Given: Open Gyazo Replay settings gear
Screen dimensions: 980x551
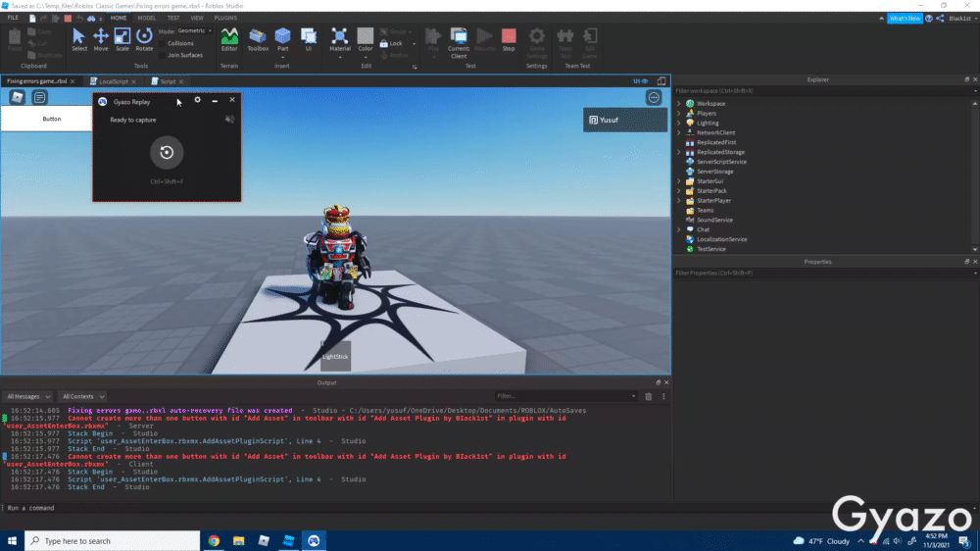Looking at the screenshot, I should click(x=198, y=100).
